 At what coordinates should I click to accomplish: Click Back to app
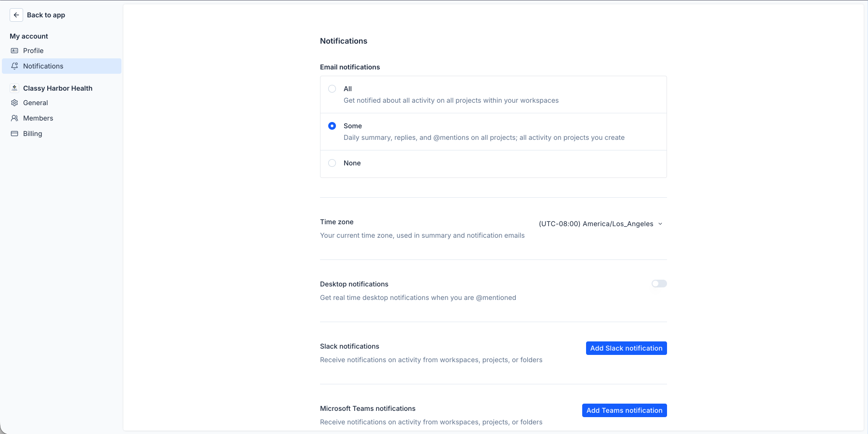pos(46,15)
